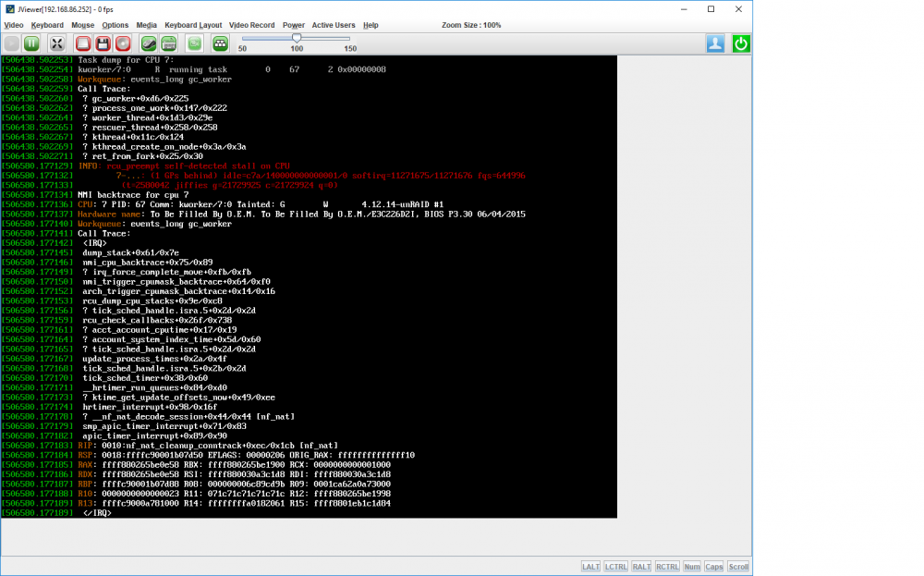924x576 pixels.
Task: Open the Power menu
Action: pyautogui.click(x=294, y=25)
